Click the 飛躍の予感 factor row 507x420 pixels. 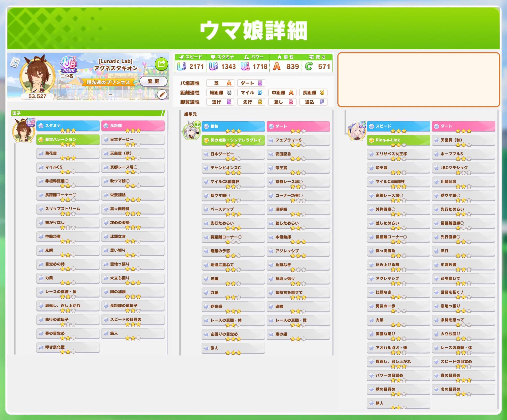(233, 251)
